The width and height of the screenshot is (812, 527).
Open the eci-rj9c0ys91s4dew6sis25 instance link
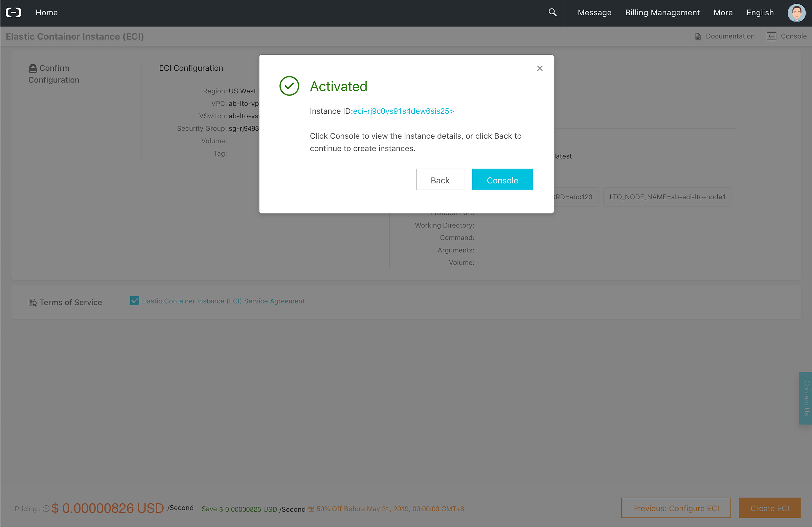click(403, 111)
